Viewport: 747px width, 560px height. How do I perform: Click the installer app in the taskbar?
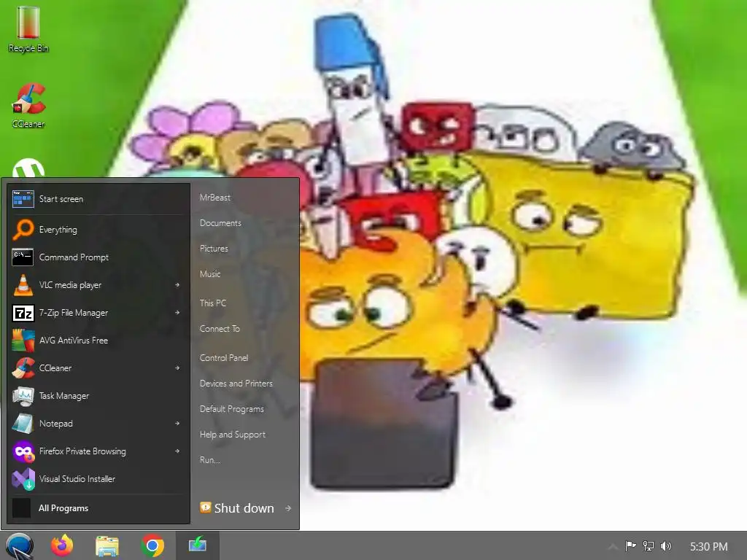197,544
